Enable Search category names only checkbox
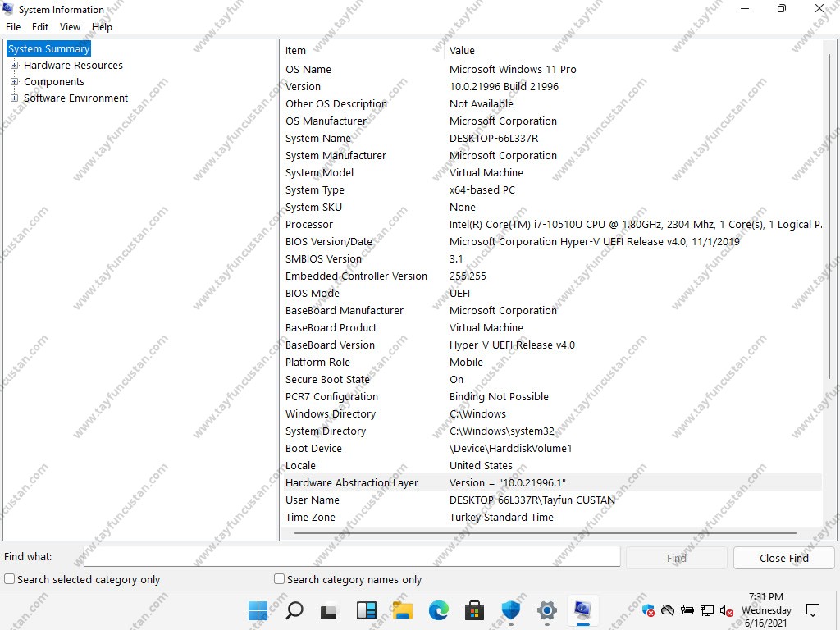 click(x=279, y=579)
